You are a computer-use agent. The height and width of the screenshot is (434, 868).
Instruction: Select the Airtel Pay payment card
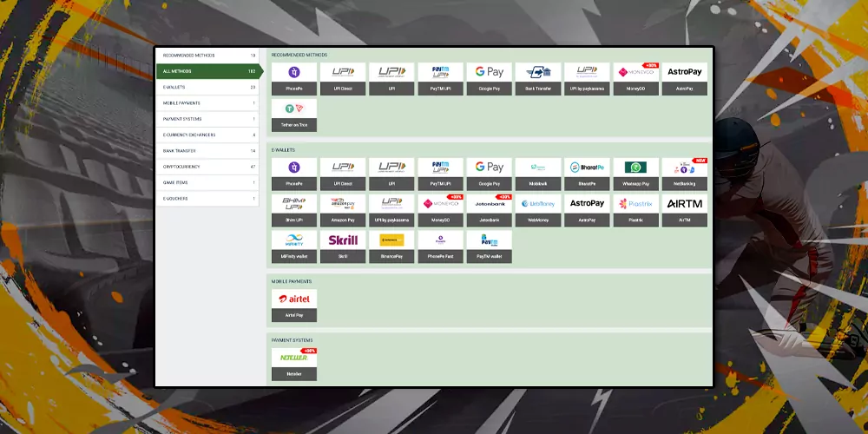pos(294,306)
